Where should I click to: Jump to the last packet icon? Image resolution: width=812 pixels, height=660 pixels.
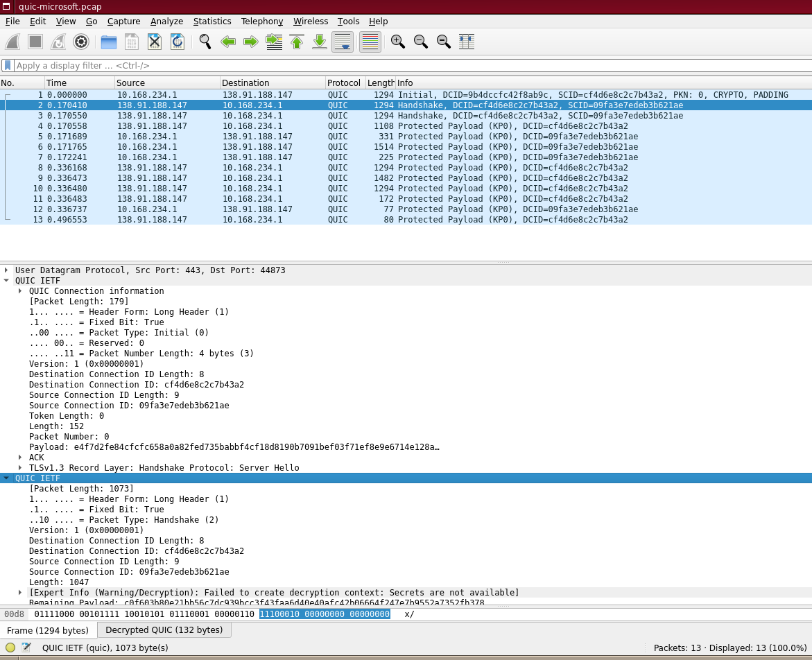pos(320,42)
